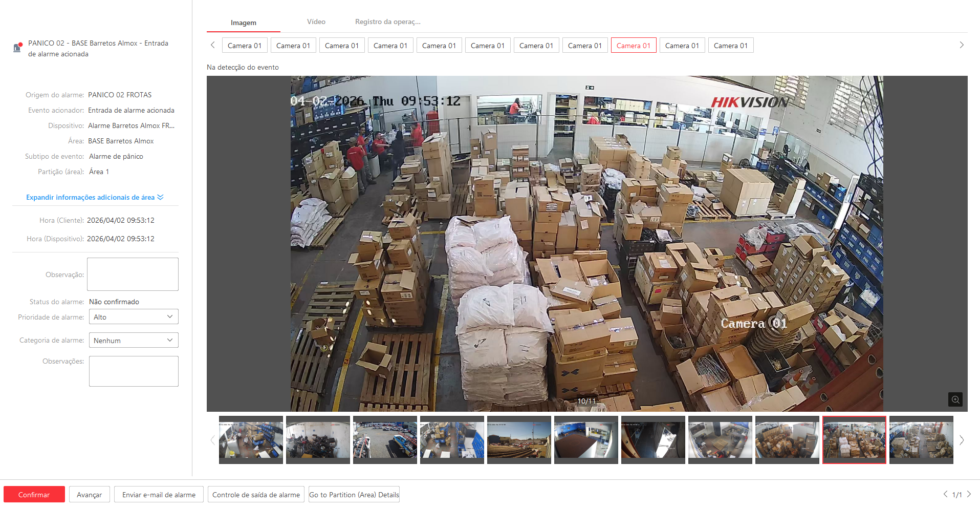Click the panic alarm siren icon
The image size is (980, 507).
click(x=17, y=48)
